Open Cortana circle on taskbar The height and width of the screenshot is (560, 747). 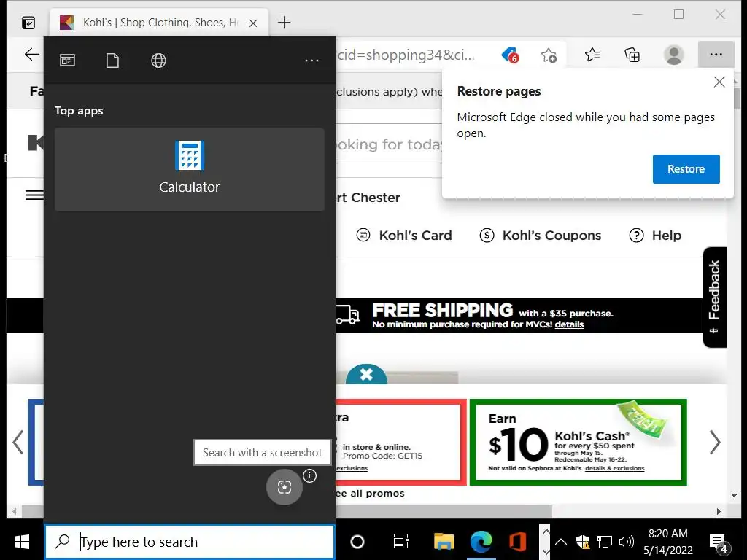357,542
